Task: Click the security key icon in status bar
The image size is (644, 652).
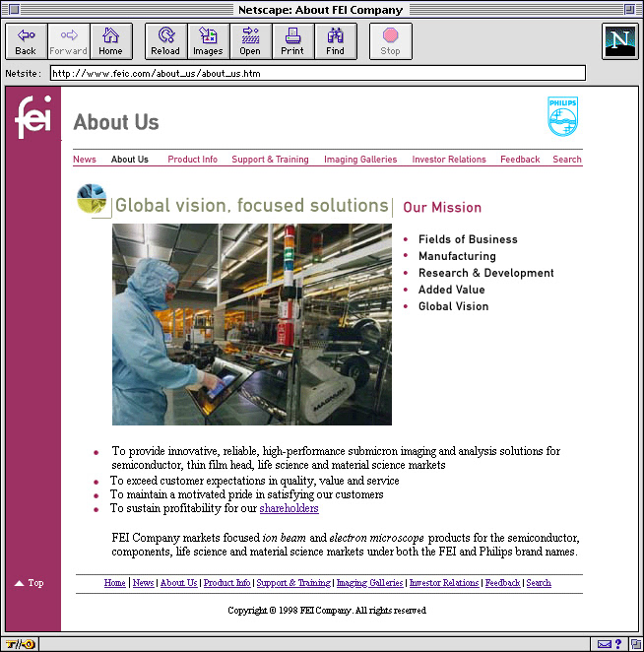Action: pyautogui.click(x=20, y=644)
